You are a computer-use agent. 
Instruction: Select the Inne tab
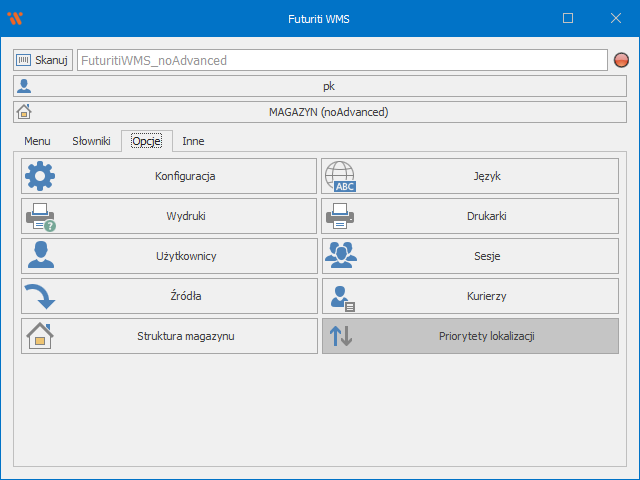point(193,142)
